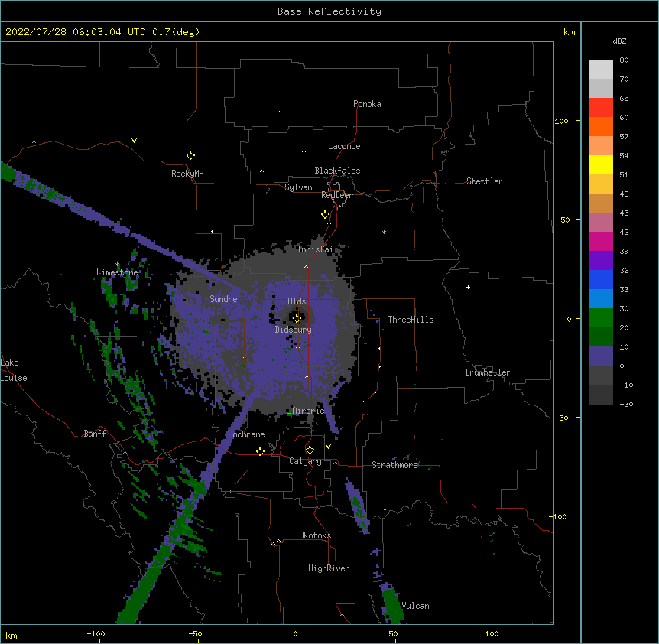Click the Lake Louise label

click(14, 370)
